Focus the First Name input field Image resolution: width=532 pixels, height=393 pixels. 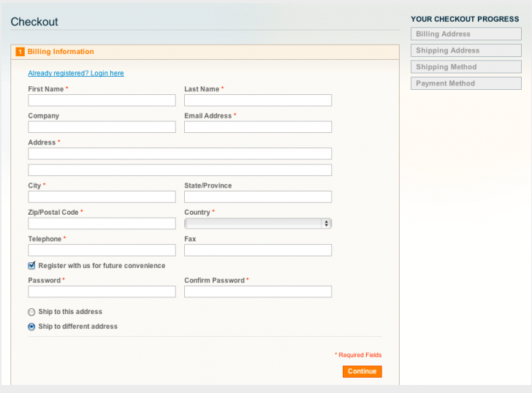coord(102,100)
